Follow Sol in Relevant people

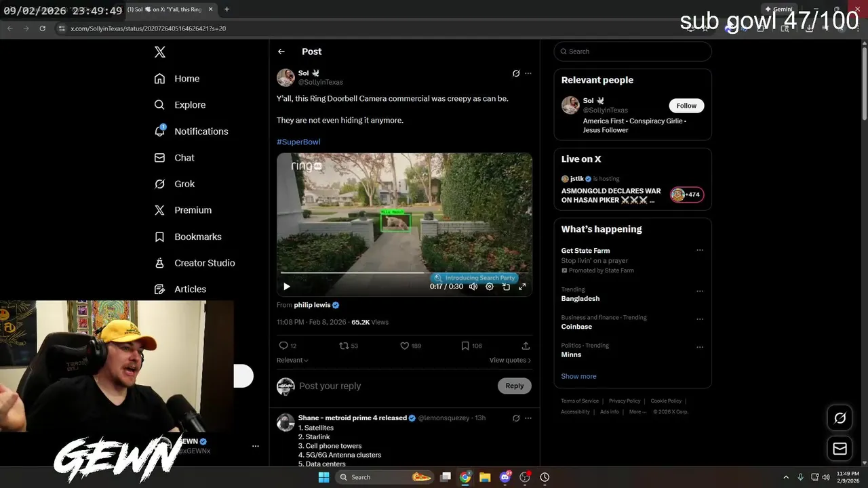[686, 106]
